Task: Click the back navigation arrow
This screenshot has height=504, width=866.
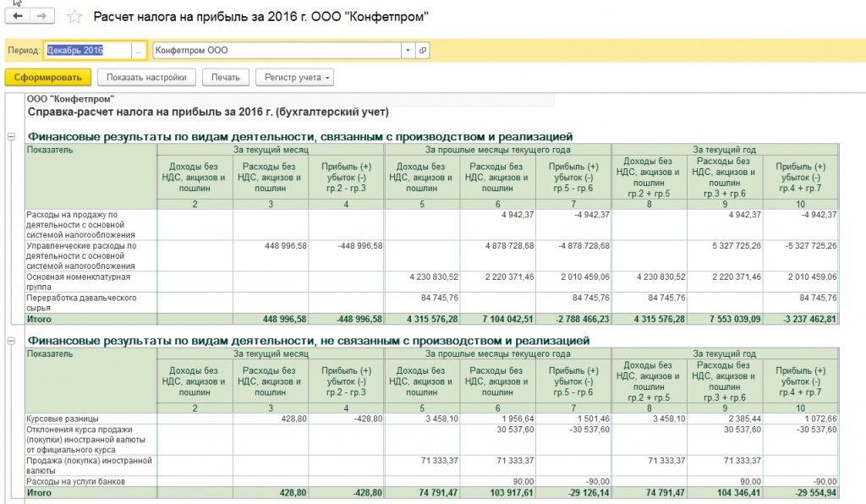Action: (18, 16)
